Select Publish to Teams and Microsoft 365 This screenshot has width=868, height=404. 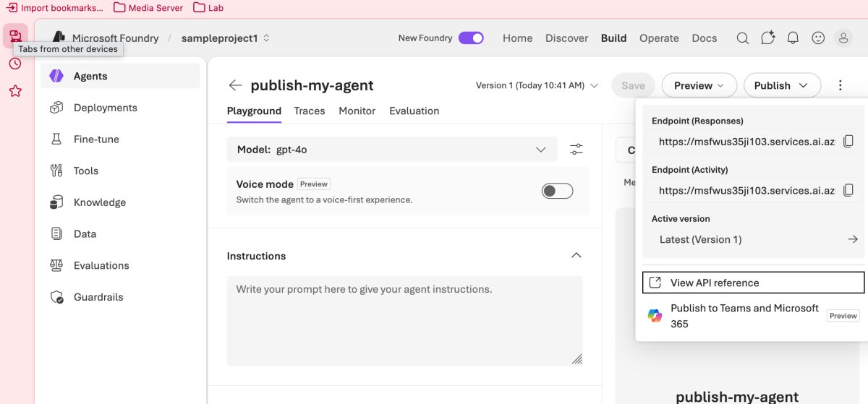pos(753,316)
